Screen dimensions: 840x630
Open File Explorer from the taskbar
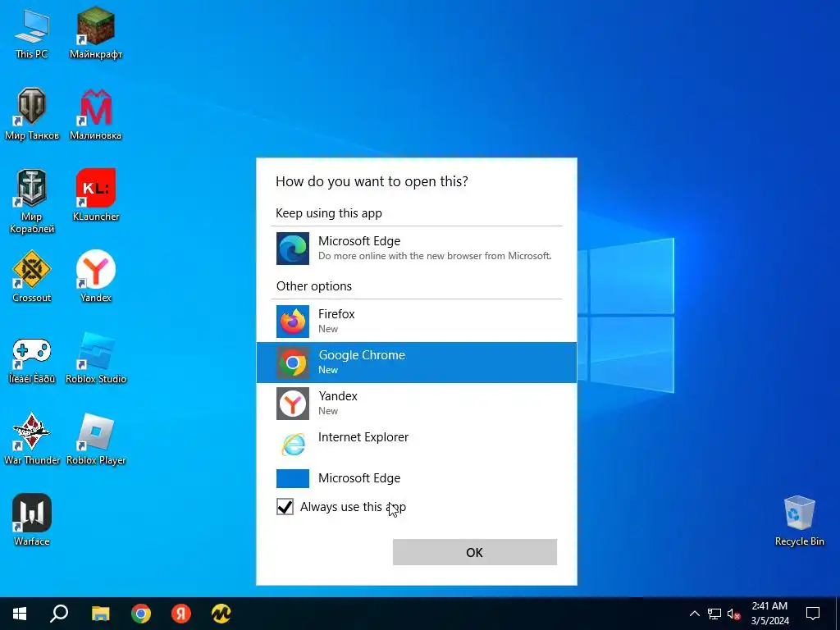point(100,614)
